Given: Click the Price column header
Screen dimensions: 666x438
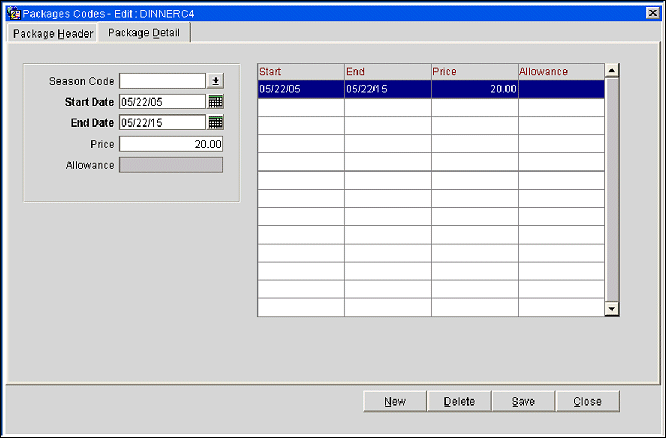Looking at the screenshot, I should [474, 72].
